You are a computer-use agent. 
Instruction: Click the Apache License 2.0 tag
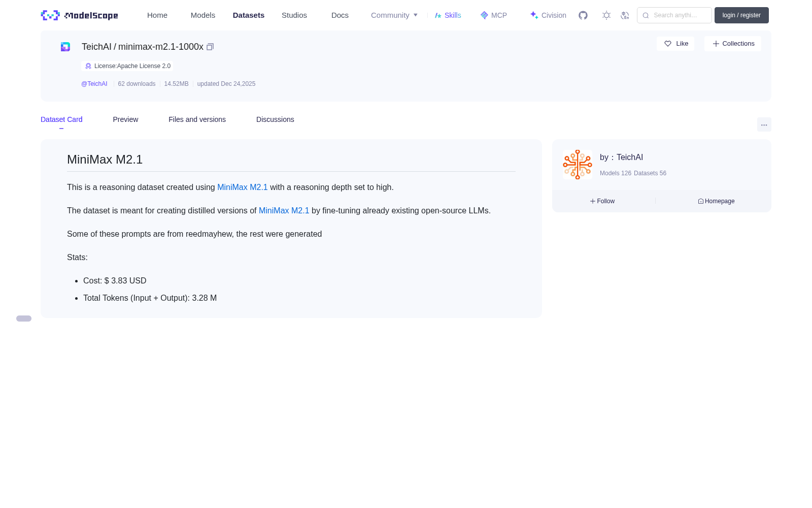click(127, 66)
